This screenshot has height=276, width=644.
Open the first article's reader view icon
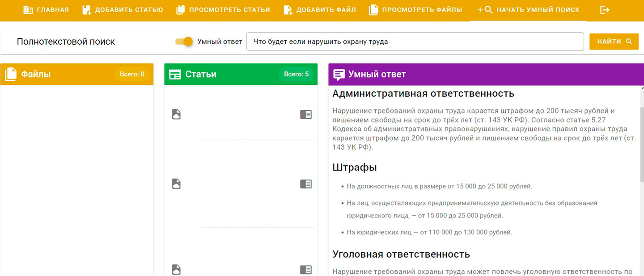(305, 115)
